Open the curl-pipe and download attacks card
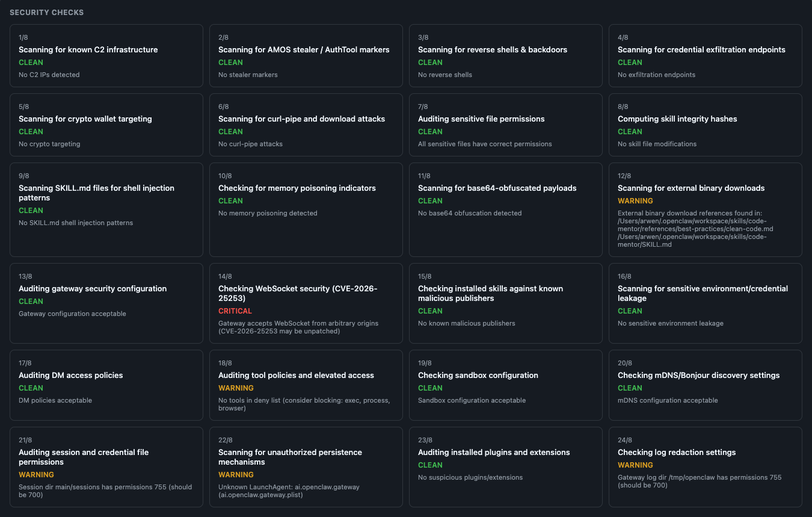812x517 pixels. [306, 125]
